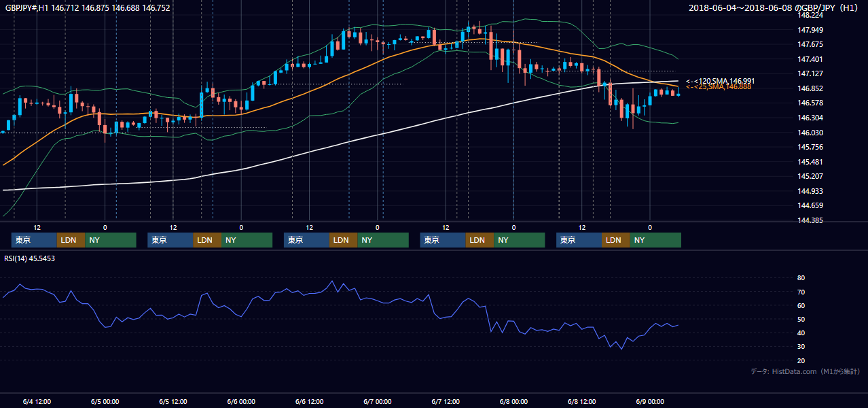Click the 120 SMA 146.991 label
This screenshot has height=408, width=868.
click(x=721, y=81)
